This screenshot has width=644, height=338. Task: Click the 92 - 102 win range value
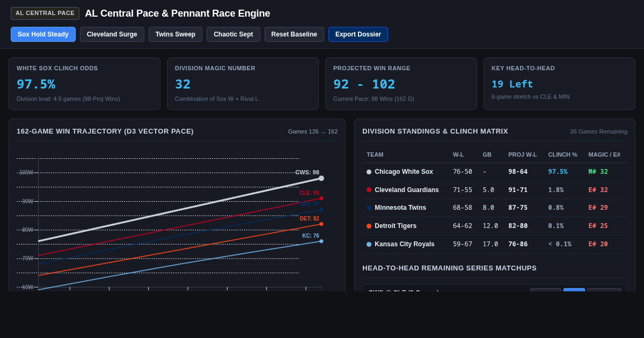tap(364, 84)
